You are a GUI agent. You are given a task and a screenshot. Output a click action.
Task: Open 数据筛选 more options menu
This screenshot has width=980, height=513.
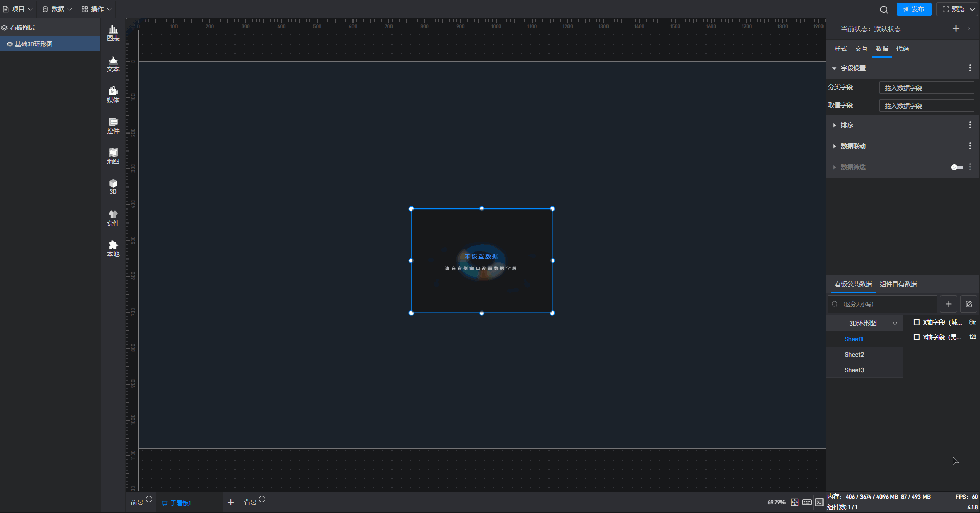(970, 167)
